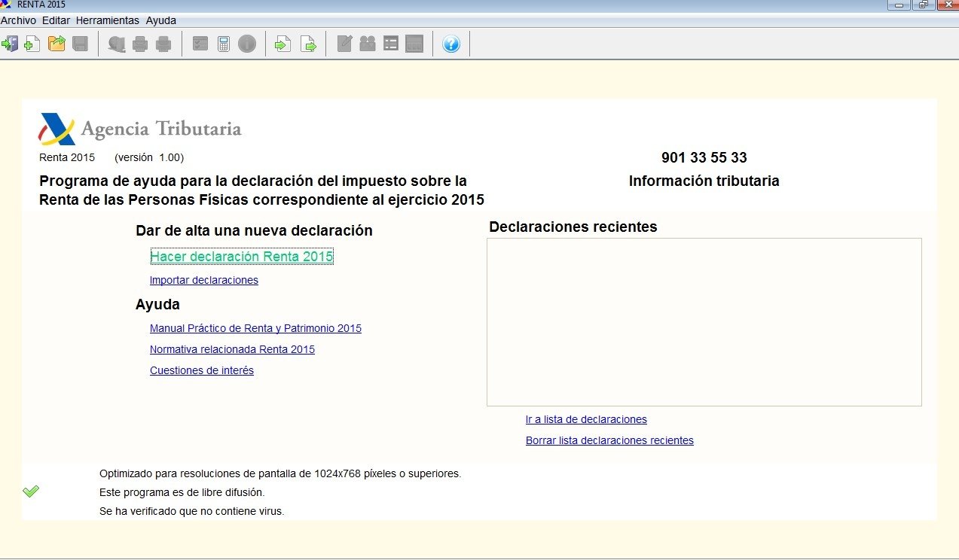Minimize the RENTA 2015 window
Image resolution: width=959 pixels, height=560 pixels.
[899, 5]
